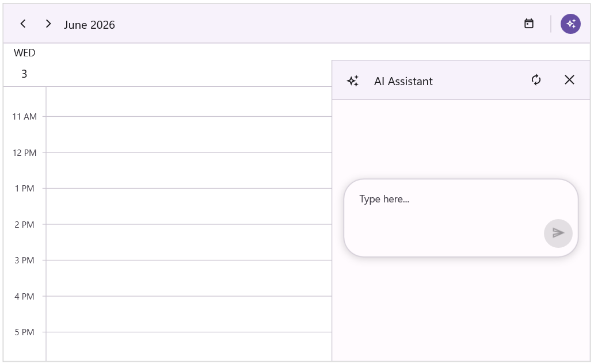Go to the next day with the forward chevron
The height and width of the screenshot is (364, 594).
(x=48, y=24)
